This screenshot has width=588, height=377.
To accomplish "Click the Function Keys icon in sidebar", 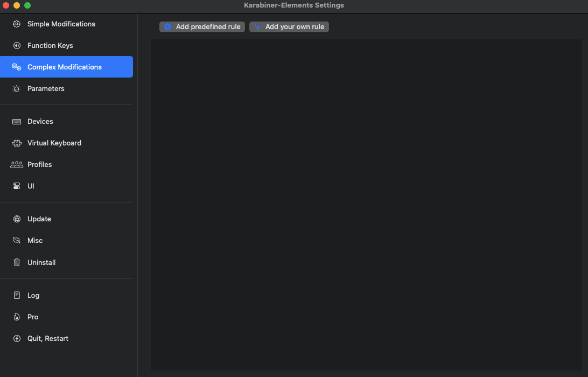I will 17,45.
